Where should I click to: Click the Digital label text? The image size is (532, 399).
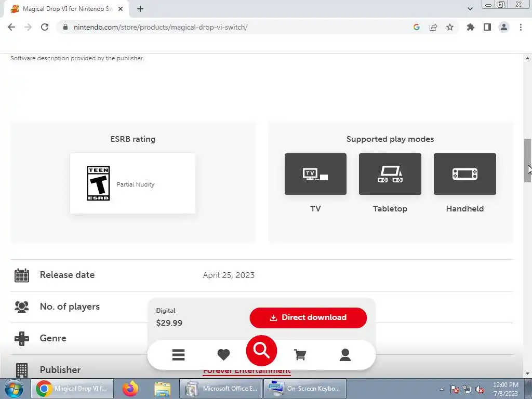click(166, 311)
